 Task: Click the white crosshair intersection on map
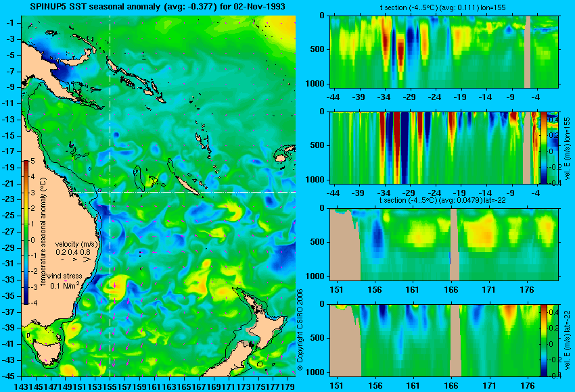[110, 192]
